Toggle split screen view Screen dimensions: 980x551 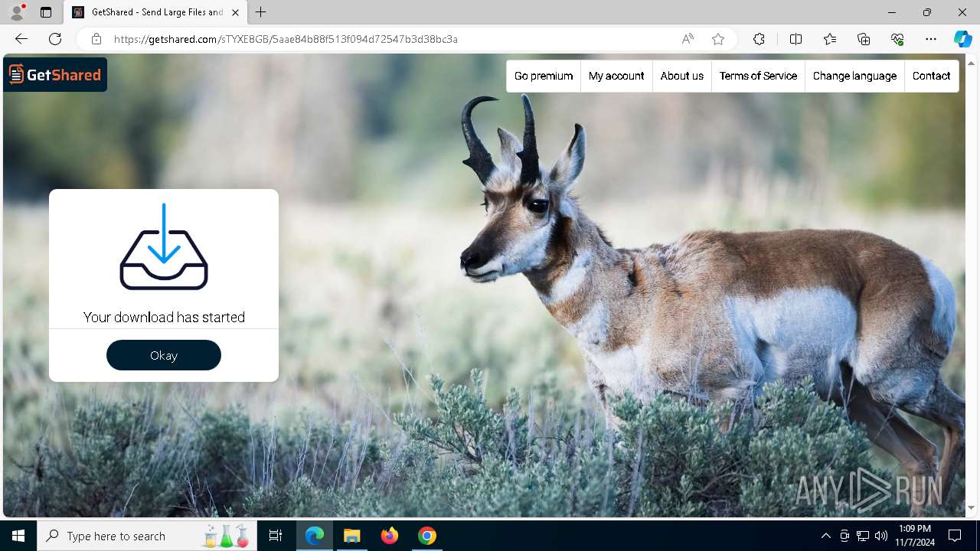[x=795, y=39]
